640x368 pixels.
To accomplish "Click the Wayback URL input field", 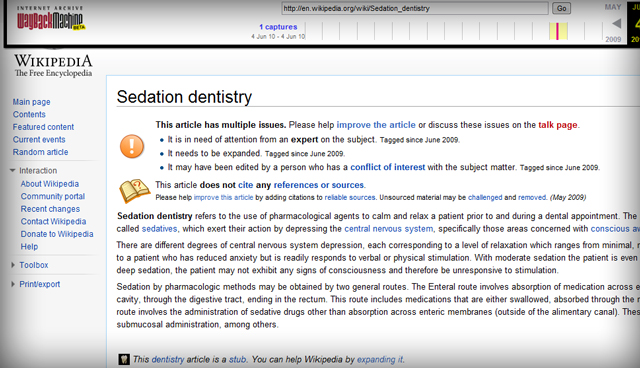I will [x=415, y=8].
